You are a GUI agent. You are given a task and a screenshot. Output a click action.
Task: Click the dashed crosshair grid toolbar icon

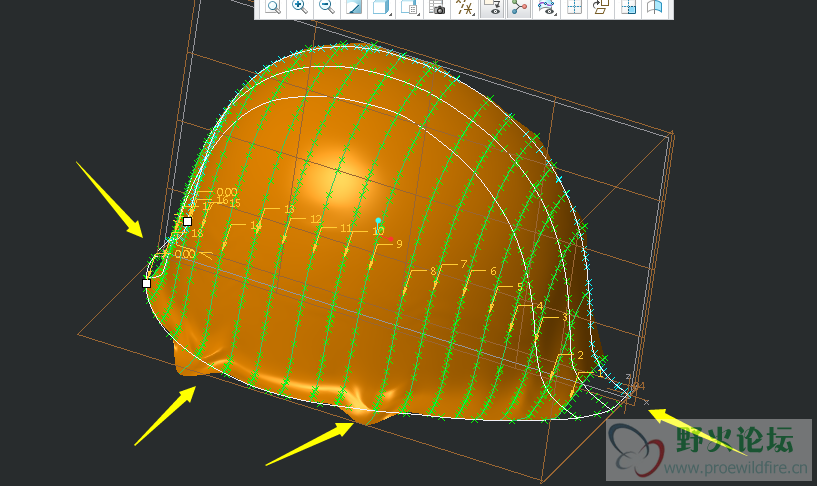(x=574, y=8)
